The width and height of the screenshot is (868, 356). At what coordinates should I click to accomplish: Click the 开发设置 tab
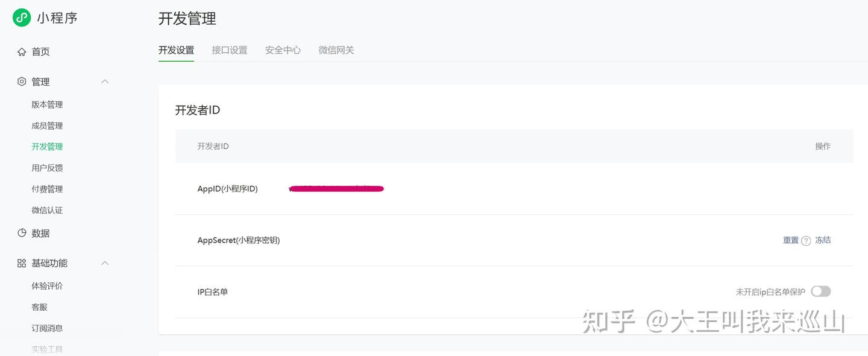(x=176, y=50)
